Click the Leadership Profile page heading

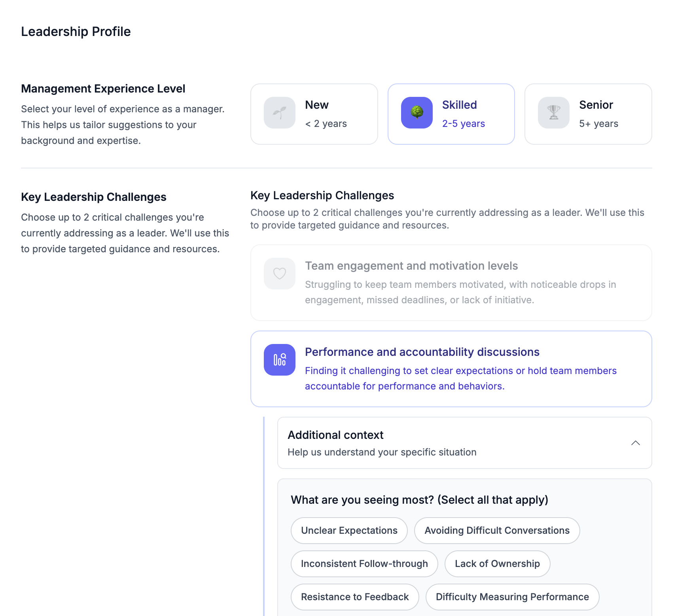(x=76, y=32)
